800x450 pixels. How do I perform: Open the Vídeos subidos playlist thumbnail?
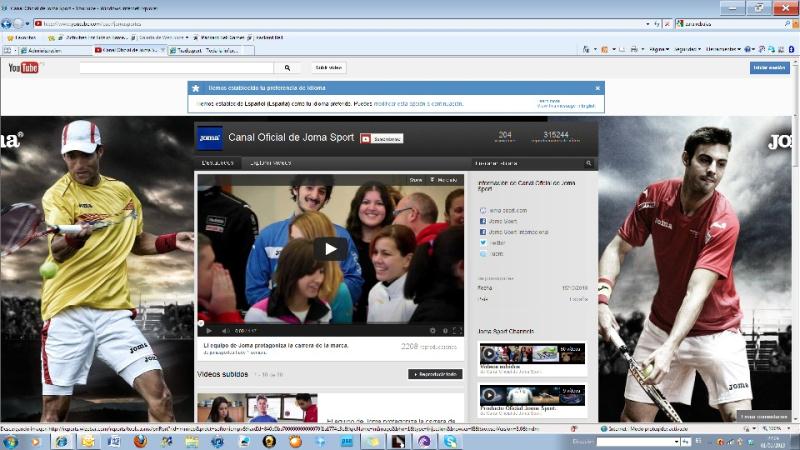coord(532,353)
